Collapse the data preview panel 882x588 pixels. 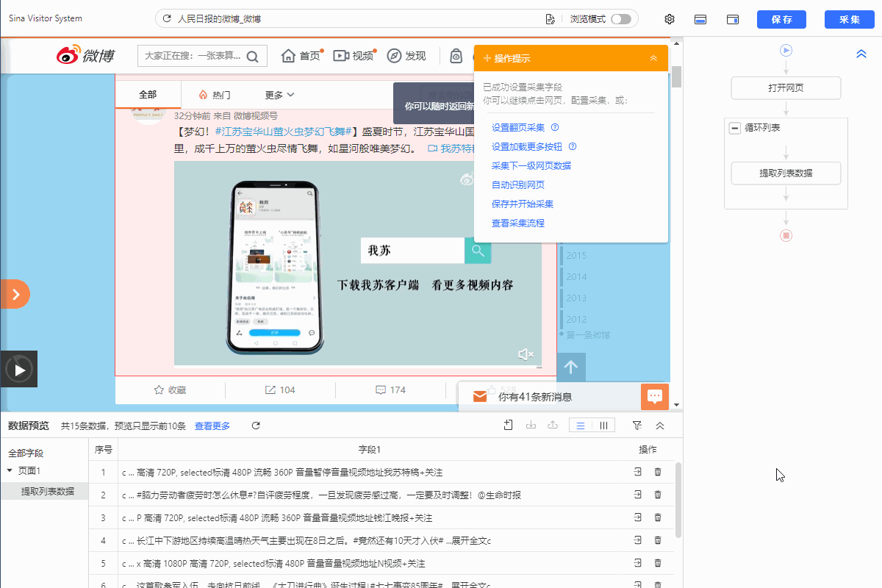[660, 426]
